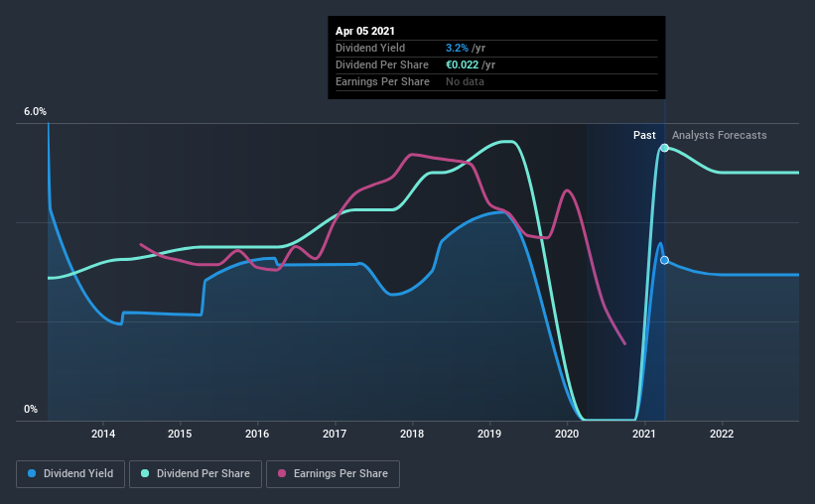Click the Past label on chart
The height and width of the screenshot is (504, 815).
(x=644, y=135)
